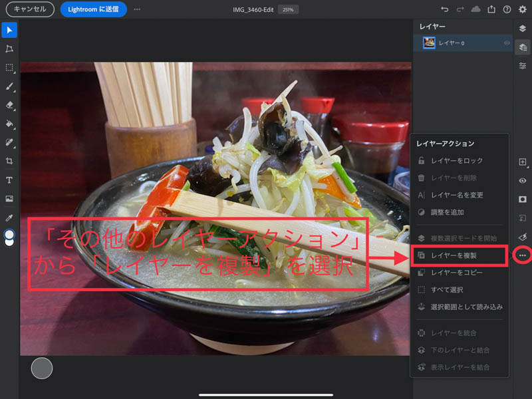The image size is (532, 399).
Task: Tap the home indicator bar at bottom
Action: 265,395
